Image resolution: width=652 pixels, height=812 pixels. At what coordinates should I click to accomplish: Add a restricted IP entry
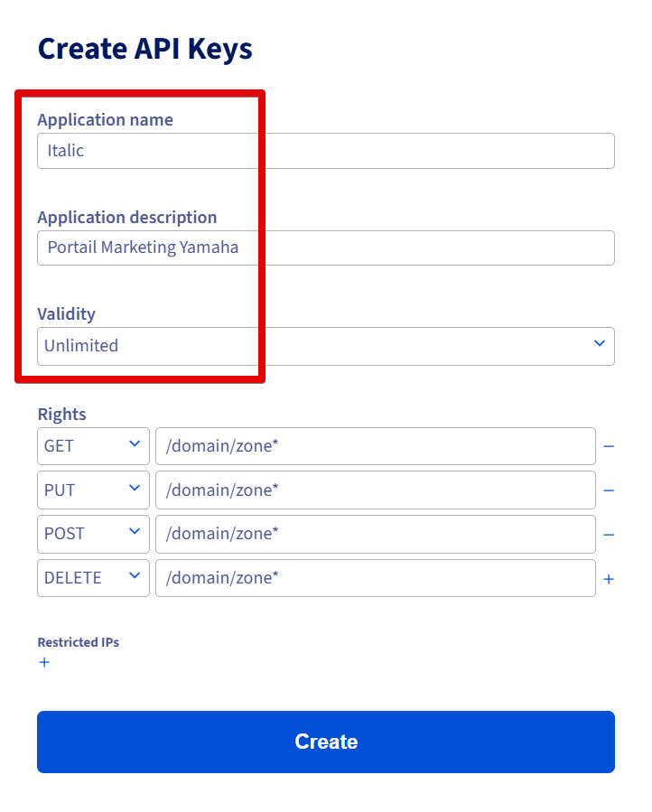(x=44, y=663)
